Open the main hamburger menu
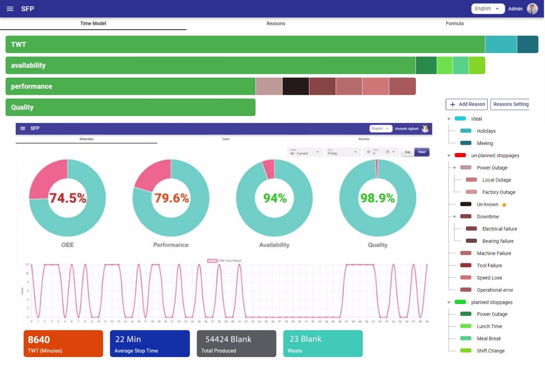This screenshot has height=392, width=545. tap(10, 9)
